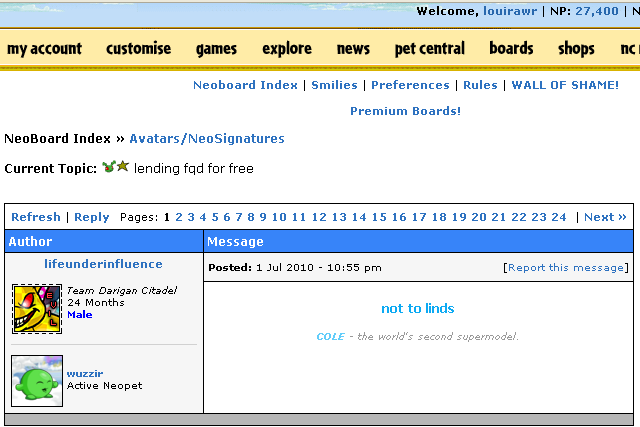Viewport: 640px width, 427px height.
Task: Go to page 2
Action: (179, 217)
